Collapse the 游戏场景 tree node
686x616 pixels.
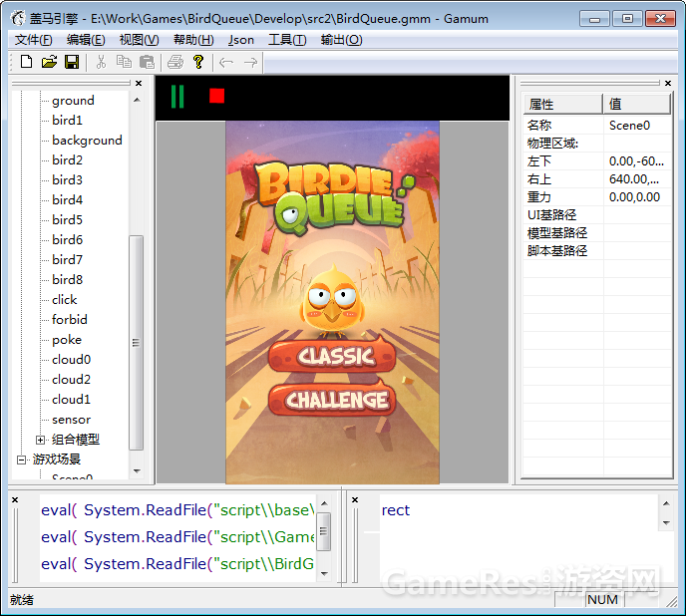[x=22, y=460]
